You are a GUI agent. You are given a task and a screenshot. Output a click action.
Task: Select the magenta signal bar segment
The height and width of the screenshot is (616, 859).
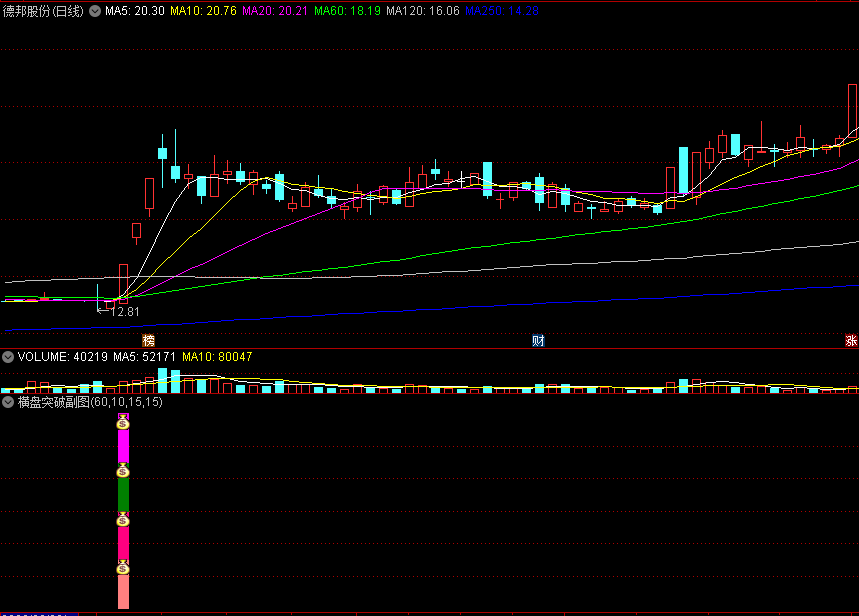click(123, 446)
